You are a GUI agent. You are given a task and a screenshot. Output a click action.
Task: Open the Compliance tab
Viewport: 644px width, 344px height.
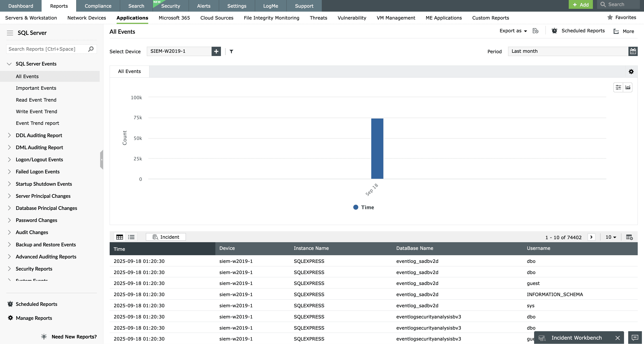click(x=98, y=6)
